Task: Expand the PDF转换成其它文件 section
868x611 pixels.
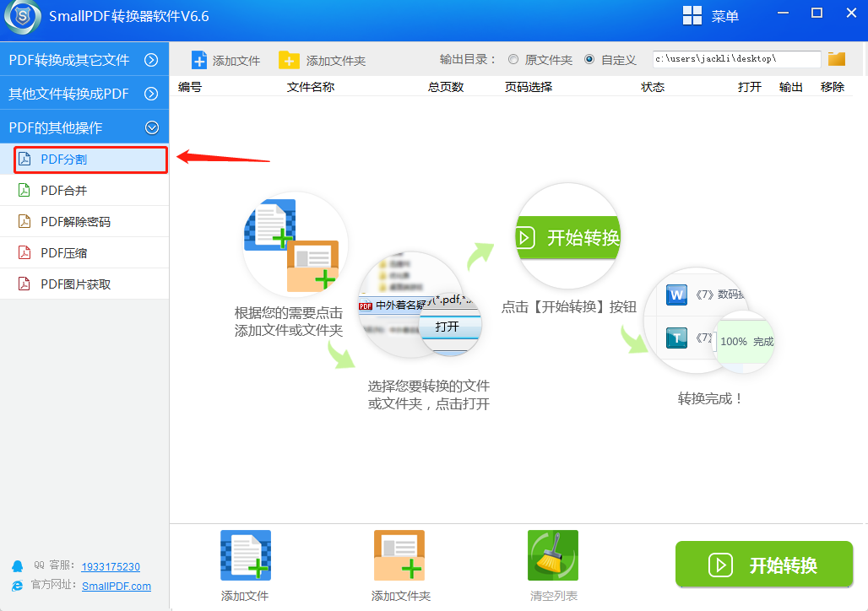Action: coord(152,60)
